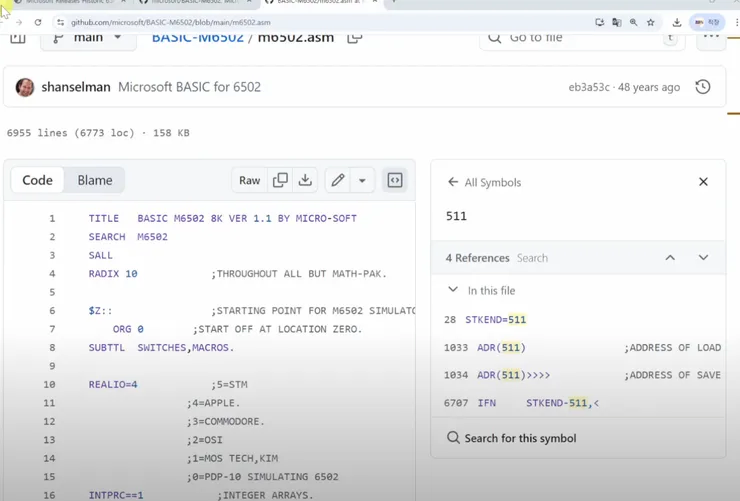The height and width of the screenshot is (501, 740).
Task: Click the REALIO=4 symbol in code
Action: click(113, 384)
